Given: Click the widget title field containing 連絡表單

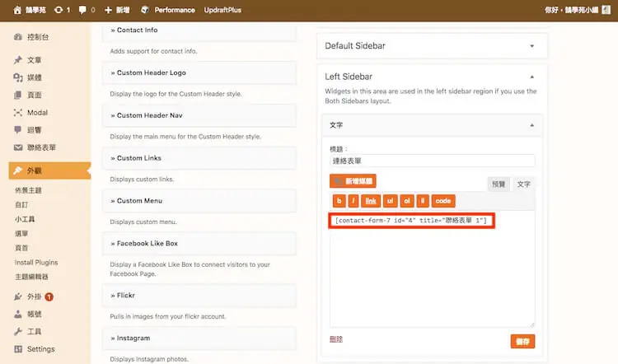Looking at the screenshot, I should point(432,161).
